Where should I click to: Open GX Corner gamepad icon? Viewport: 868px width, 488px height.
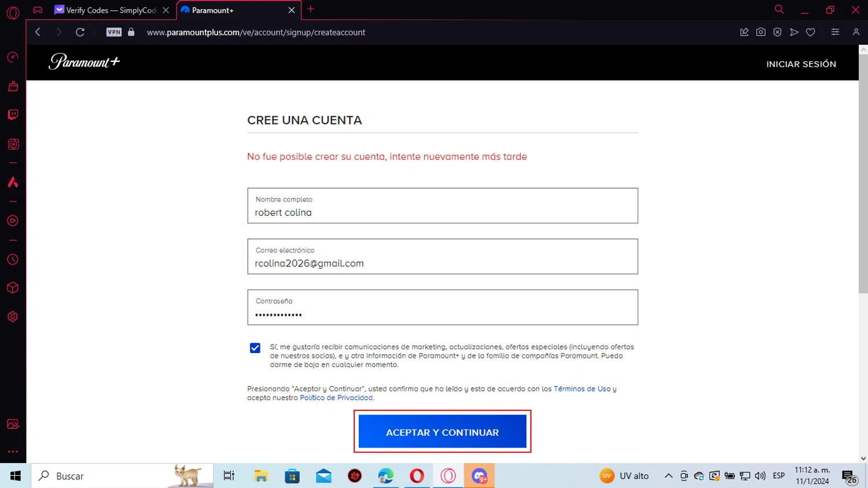(x=38, y=10)
